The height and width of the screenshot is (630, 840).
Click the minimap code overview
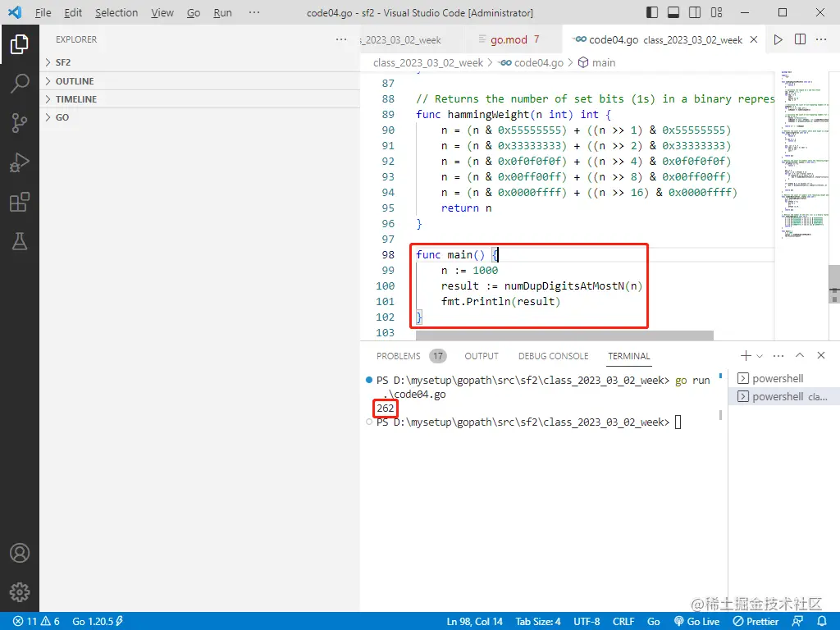[803, 155]
